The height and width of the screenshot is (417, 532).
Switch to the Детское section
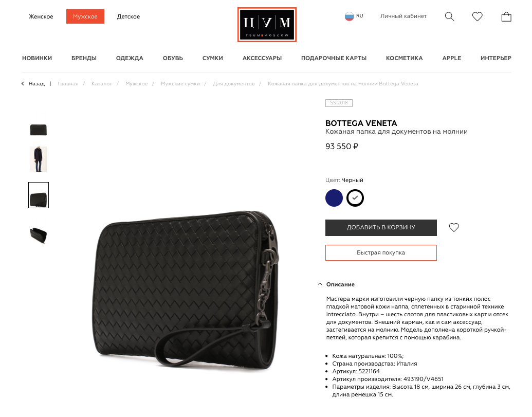tap(129, 16)
